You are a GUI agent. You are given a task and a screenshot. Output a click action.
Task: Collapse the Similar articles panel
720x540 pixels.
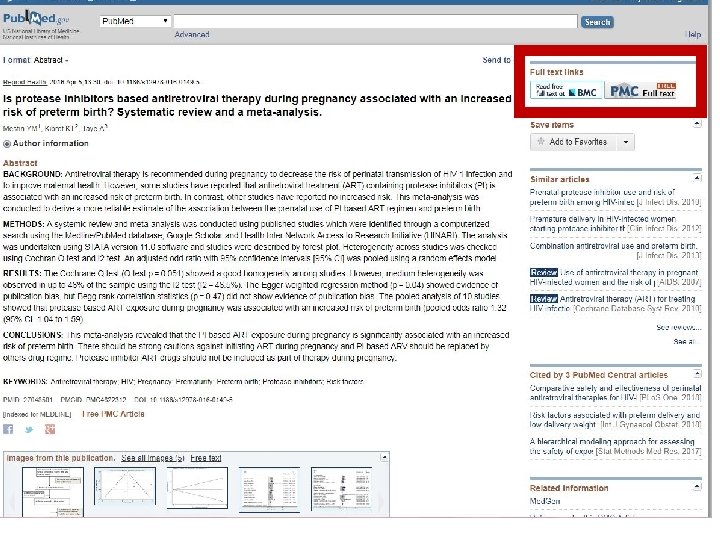(x=697, y=178)
